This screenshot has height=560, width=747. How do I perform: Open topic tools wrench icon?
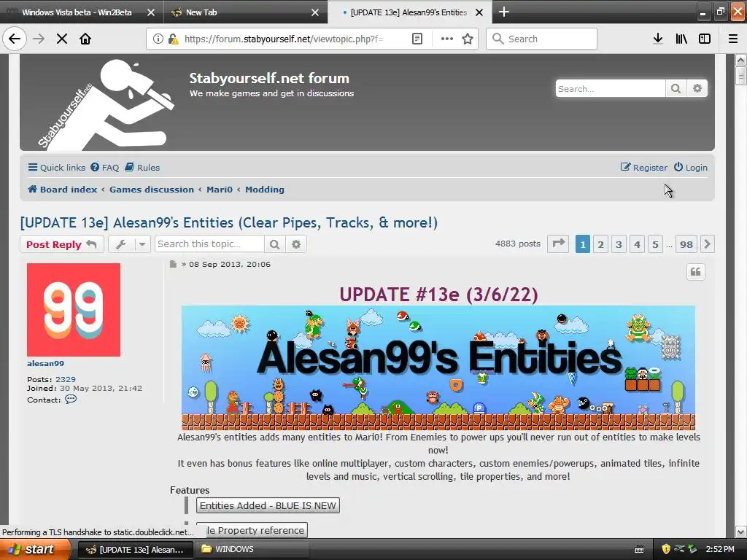pos(121,244)
